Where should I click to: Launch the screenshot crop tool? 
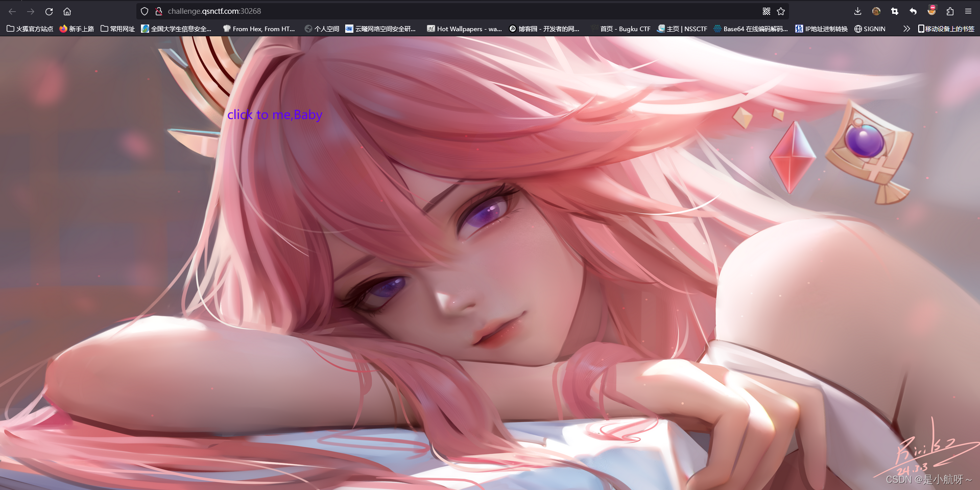[x=895, y=11]
